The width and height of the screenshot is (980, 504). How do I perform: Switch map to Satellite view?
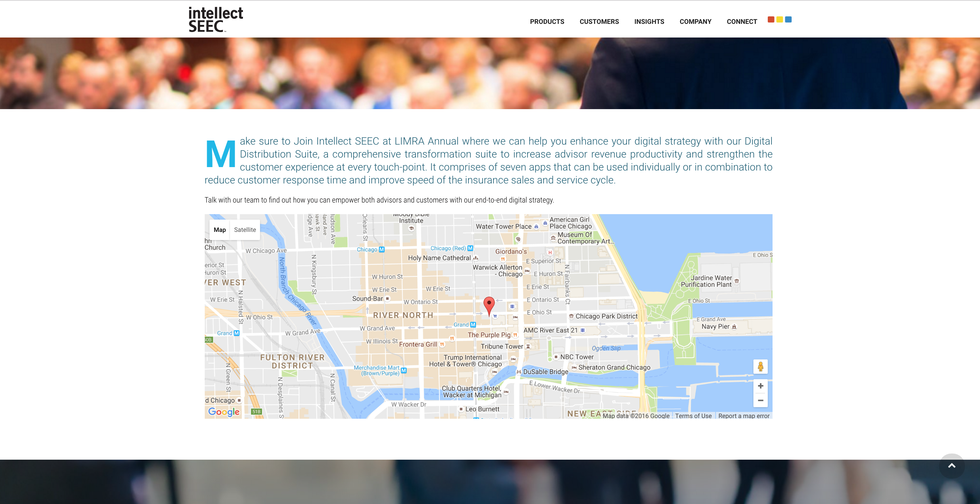click(245, 229)
